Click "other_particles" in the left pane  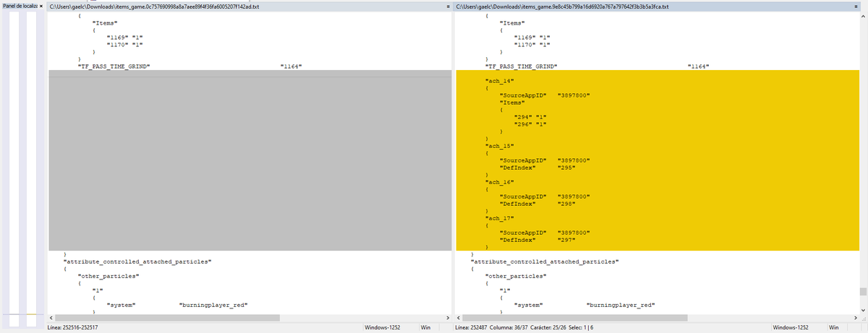click(x=108, y=276)
